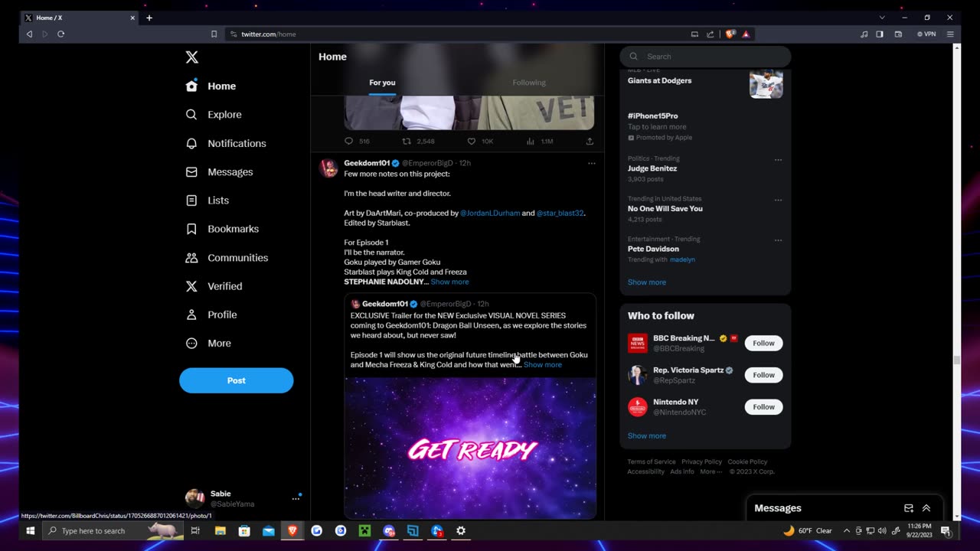980x551 pixels.
Task: Expand the More sidebar menu
Action: tap(208, 344)
